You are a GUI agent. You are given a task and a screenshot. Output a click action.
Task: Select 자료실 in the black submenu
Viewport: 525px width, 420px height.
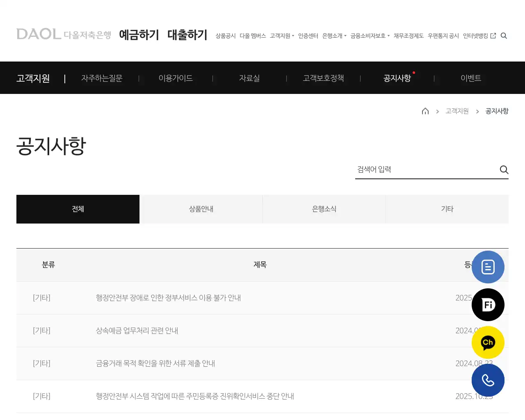[249, 78]
